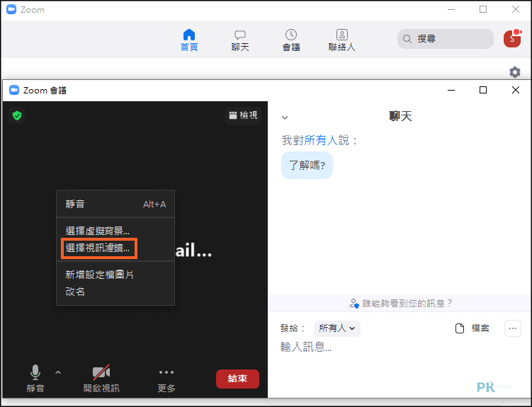Screen dimensions: 532x407
Task: Go to the 首頁 home tab
Action: 189,40
